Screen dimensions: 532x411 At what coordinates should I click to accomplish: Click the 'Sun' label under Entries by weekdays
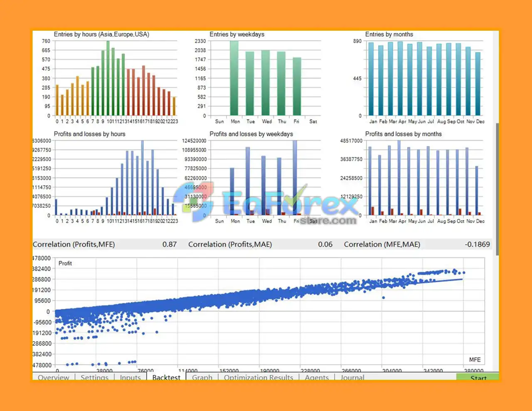point(219,122)
